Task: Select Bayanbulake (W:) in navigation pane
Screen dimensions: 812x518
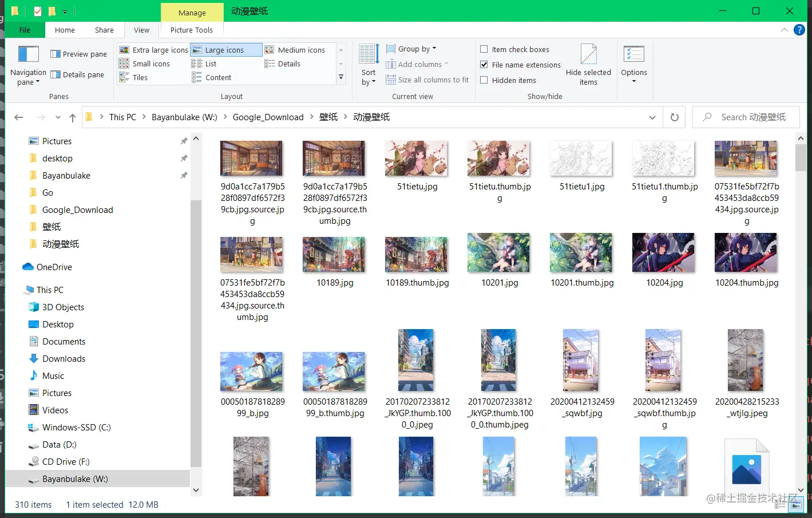Action: pos(97,479)
